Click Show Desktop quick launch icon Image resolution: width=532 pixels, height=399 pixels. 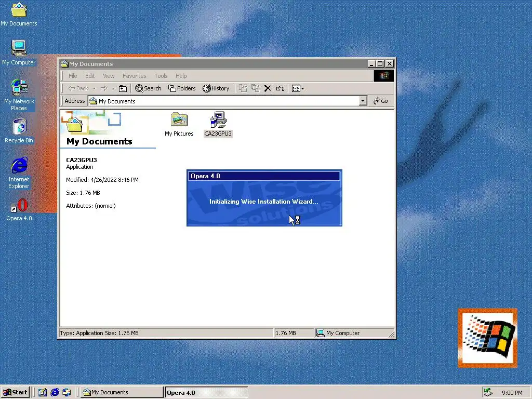tap(43, 392)
